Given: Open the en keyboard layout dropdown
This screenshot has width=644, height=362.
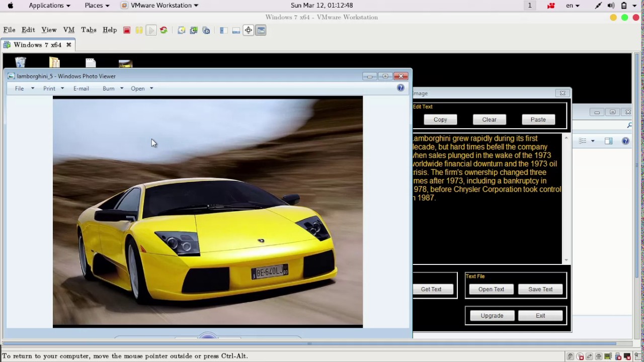Looking at the screenshot, I should point(573,6).
